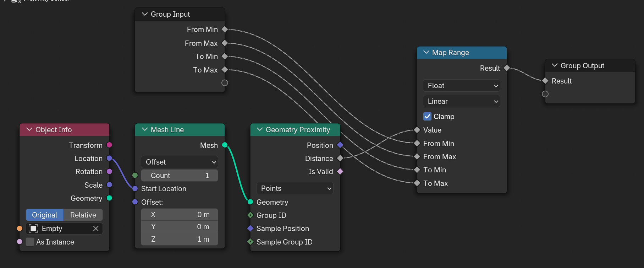The height and width of the screenshot is (268, 644).
Task: Click the Mesh Line Offset vector socket
Action: point(135,202)
